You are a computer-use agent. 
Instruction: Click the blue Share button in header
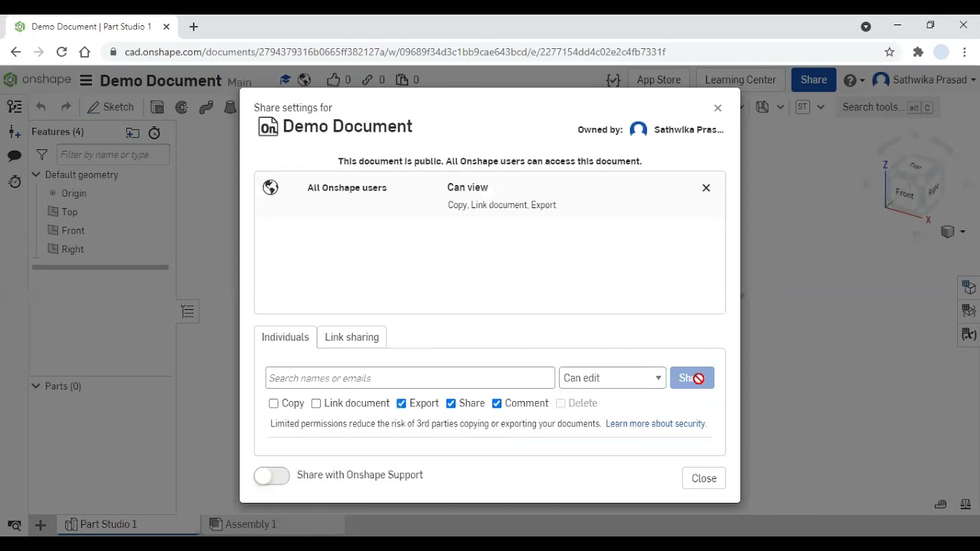coord(813,80)
